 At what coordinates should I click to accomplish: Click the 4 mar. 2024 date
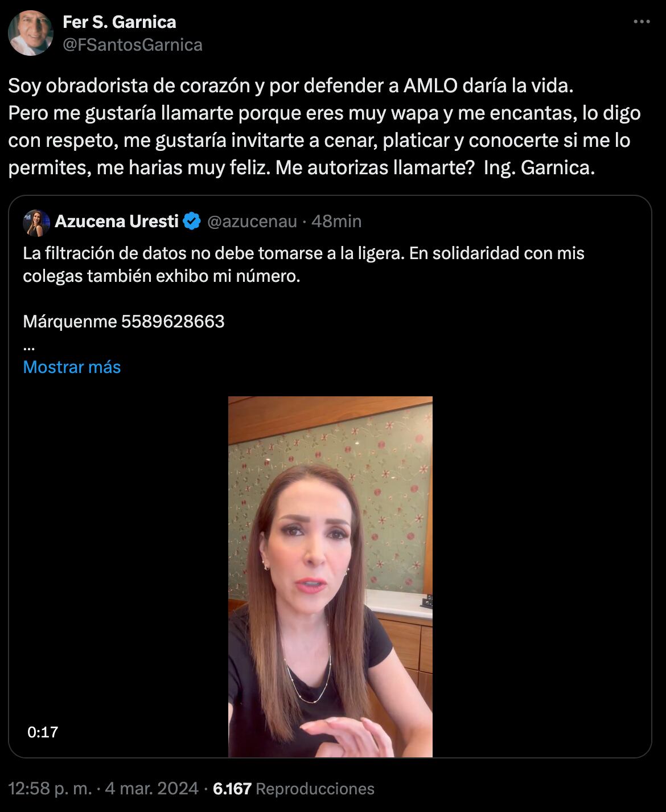coord(152,789)
